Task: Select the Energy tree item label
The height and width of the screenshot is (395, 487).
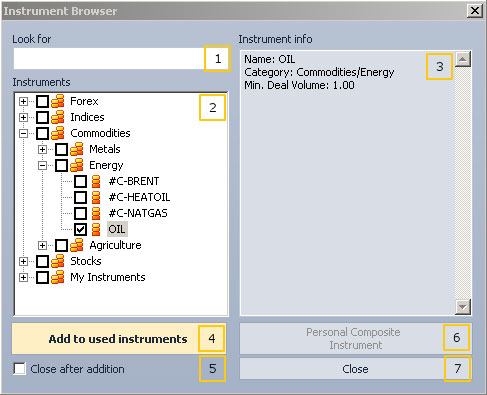Action: (106, 165)
